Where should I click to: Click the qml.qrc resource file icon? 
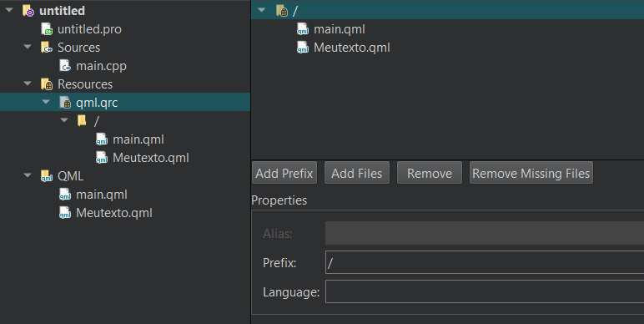click(x=65, y=103)
